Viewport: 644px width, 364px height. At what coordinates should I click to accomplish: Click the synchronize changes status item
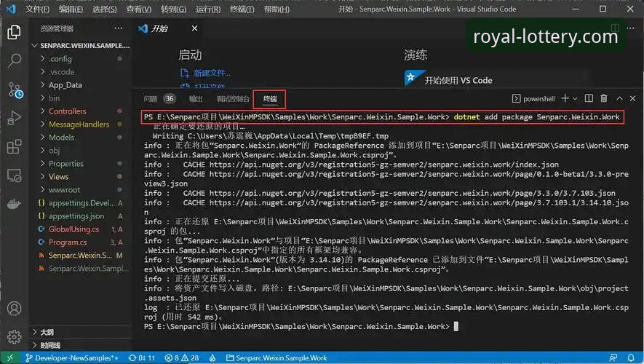point(142,358)
